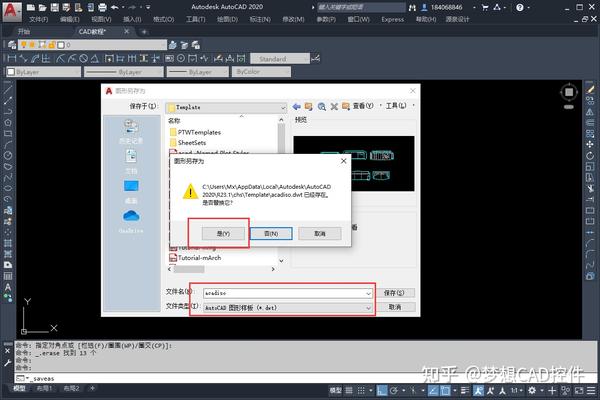The height and width of the screenshot is (400, 600).
Task: Click the Plot printer icon in quick access
Action: click(x=102, y=7)
